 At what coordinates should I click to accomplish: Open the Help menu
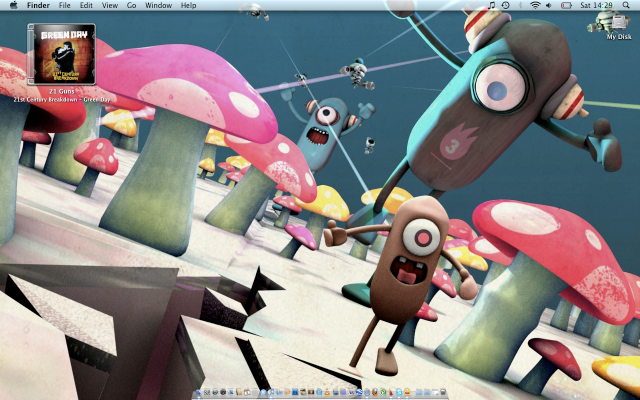[188, 5]
